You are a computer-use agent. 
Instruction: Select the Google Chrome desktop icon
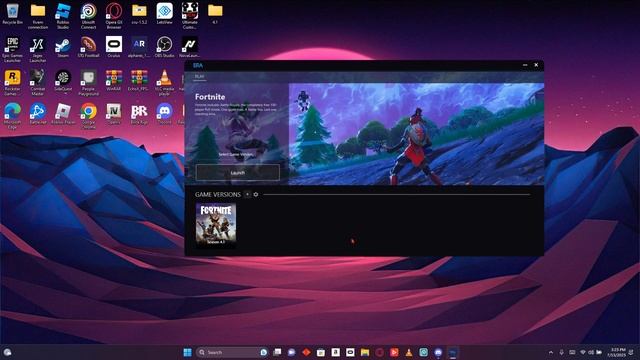[x=88, y=116]
